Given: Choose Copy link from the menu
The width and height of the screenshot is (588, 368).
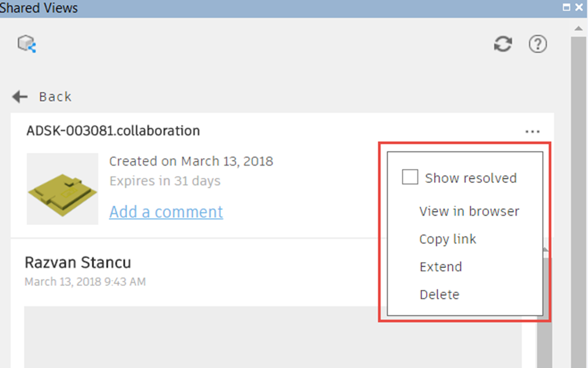Looking at the screenshot, I should coord(447,239).
